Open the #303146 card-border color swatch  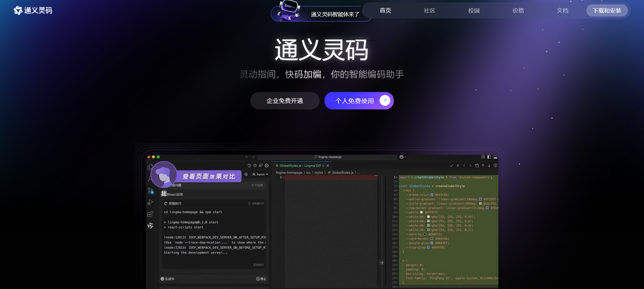[432, 239]
